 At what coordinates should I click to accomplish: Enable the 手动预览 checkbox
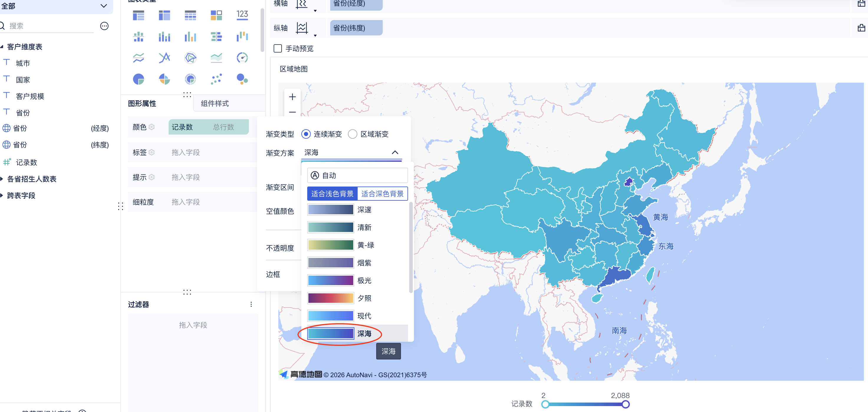click(278, 49)
